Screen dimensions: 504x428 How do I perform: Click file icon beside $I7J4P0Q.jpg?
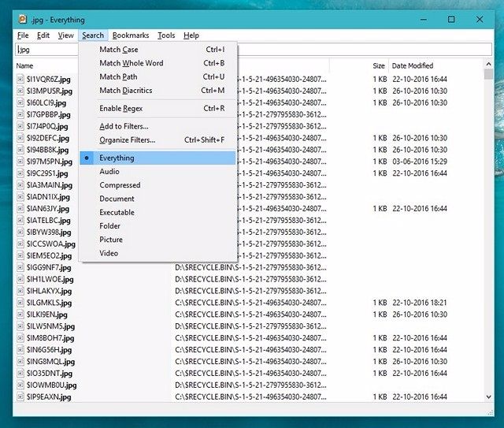point(20,126)
